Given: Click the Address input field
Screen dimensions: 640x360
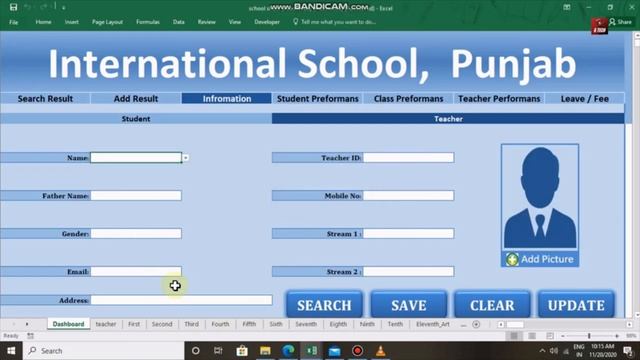Looking at the screenshot, I should 181,300.
